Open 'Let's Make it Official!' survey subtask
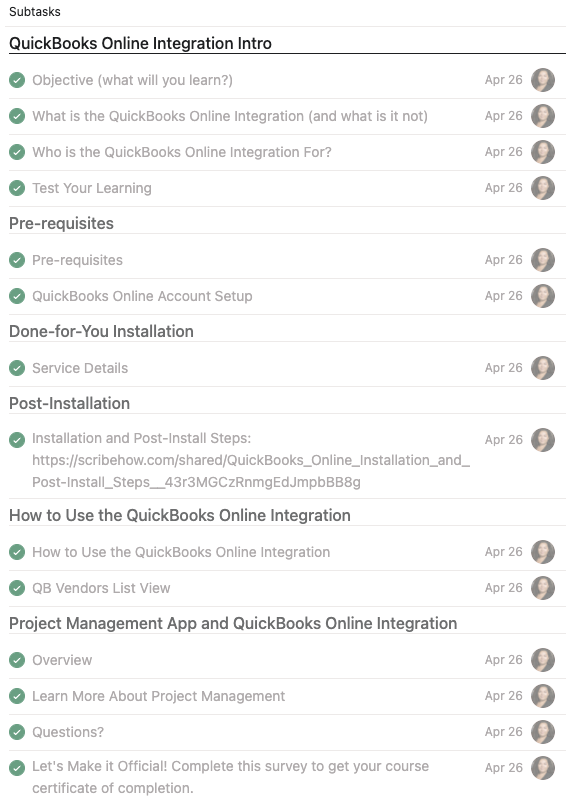Screen dimensions: 566x801 click(x=230, y=777)
